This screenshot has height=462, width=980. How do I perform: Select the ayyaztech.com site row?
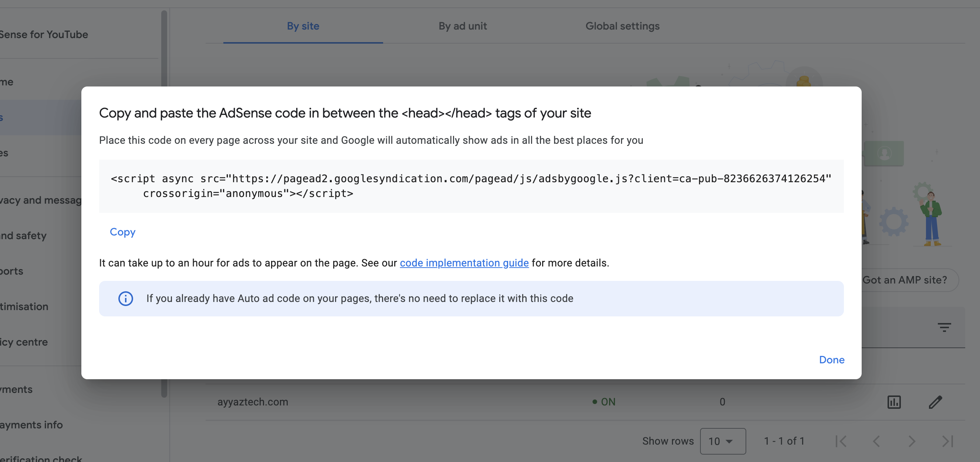click(x=253, y=402)
